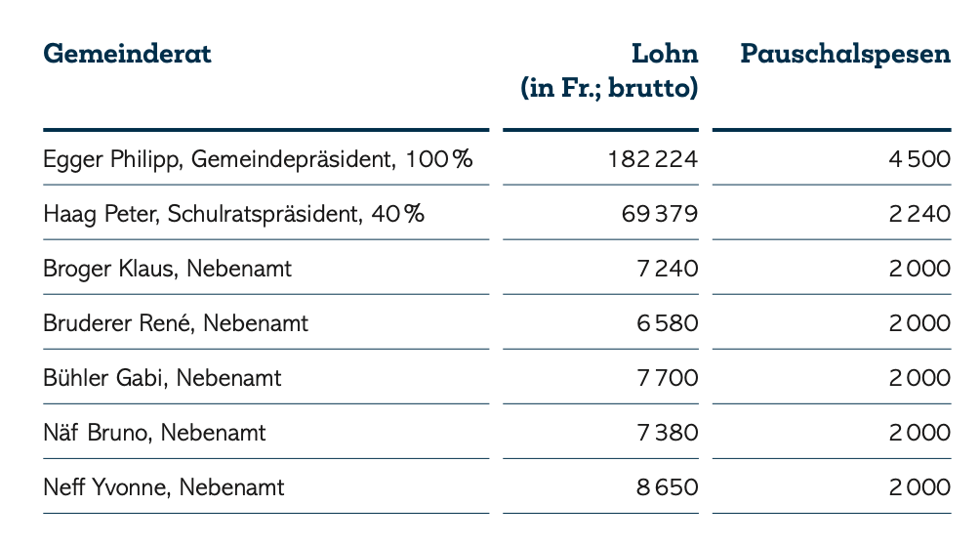The width and height of the screenshot is (980, 547).
Task: Select Haag Peter, Schulratspräsident entry
Action: (234, 213)
